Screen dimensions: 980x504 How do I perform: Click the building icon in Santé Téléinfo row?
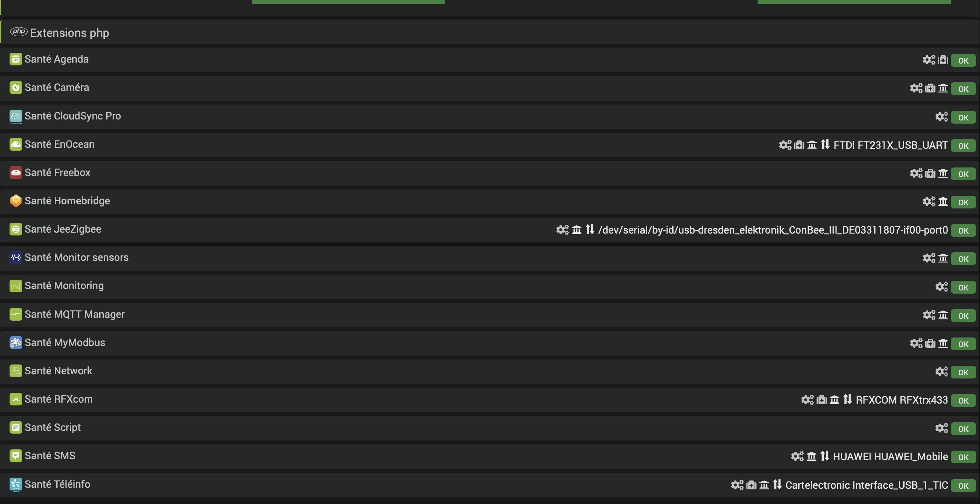[x=764, y=485]
